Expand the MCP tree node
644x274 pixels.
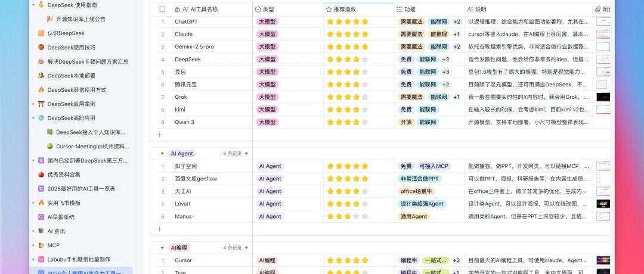coord(33,245)
